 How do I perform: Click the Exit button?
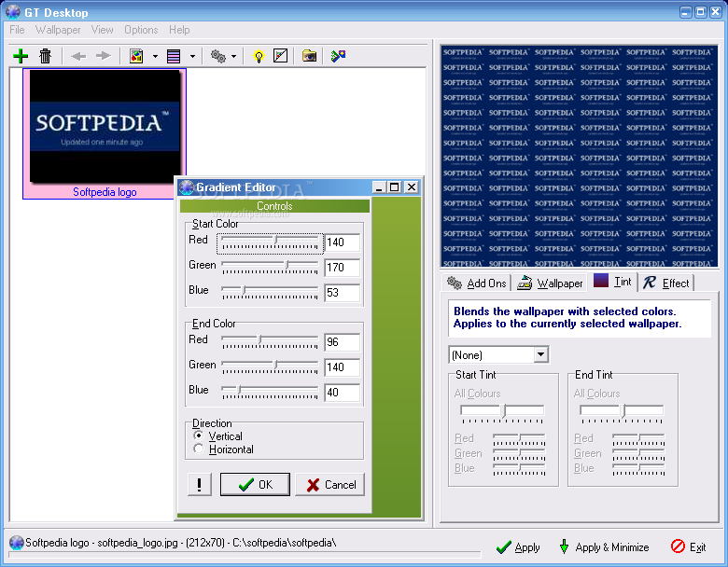[x=689, y=547]
